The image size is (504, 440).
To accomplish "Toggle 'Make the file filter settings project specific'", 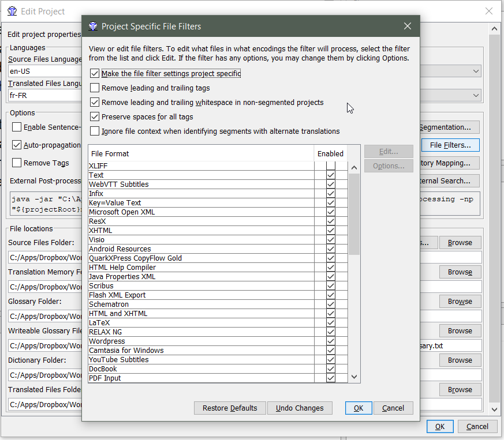I will (x=95, y=74).
